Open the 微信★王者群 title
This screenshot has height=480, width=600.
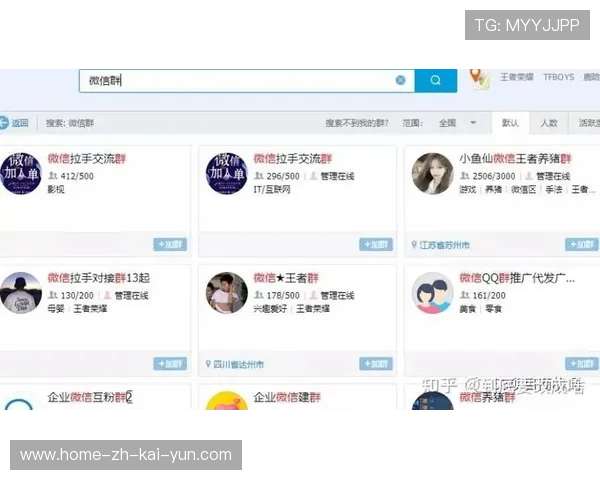[286, 278]
